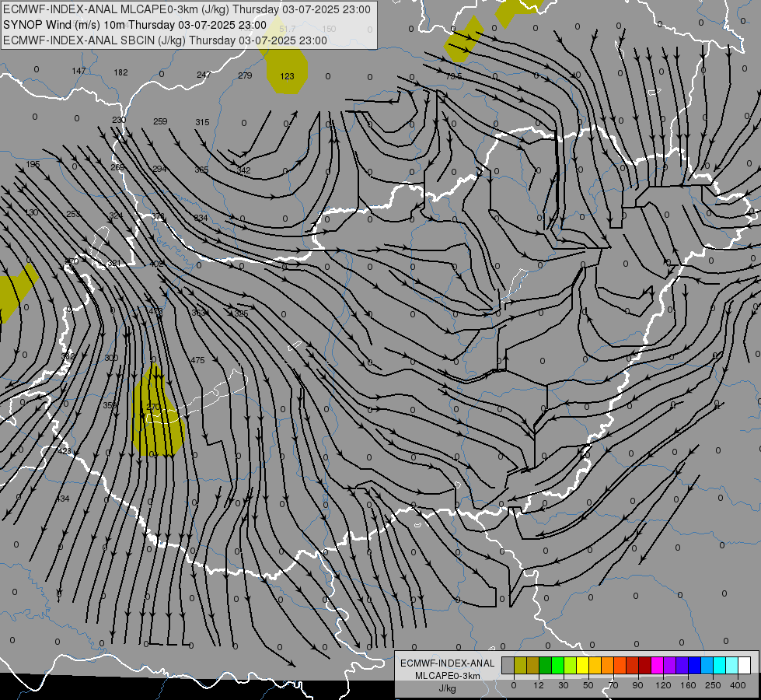Screen dimensions: 761x700
Task: Click the grid value 247
Action: point(204,75)
